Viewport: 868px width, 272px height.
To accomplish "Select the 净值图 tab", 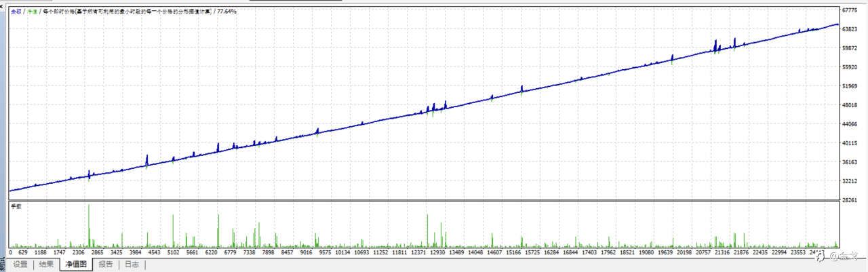I will (x=76, y=265).
